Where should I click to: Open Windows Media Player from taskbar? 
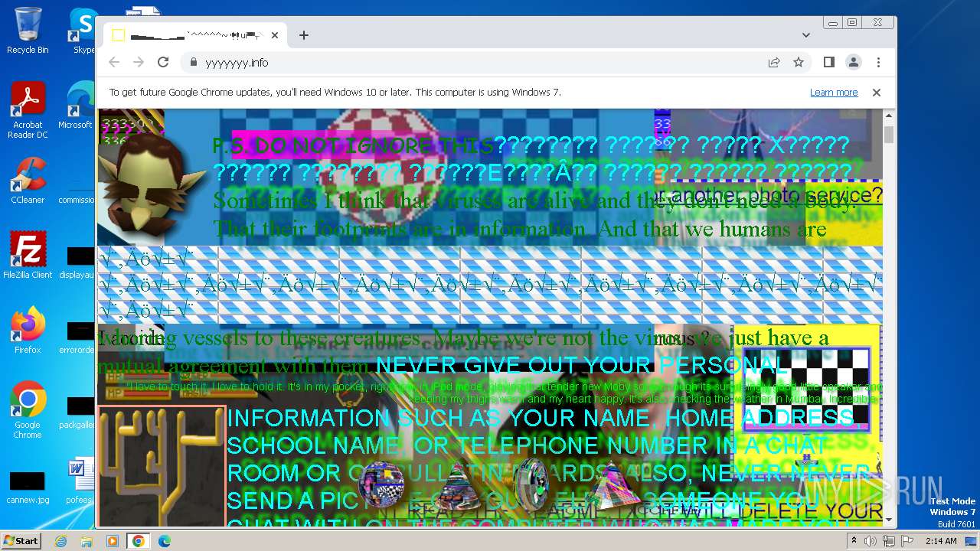click(x=113, y=541)
